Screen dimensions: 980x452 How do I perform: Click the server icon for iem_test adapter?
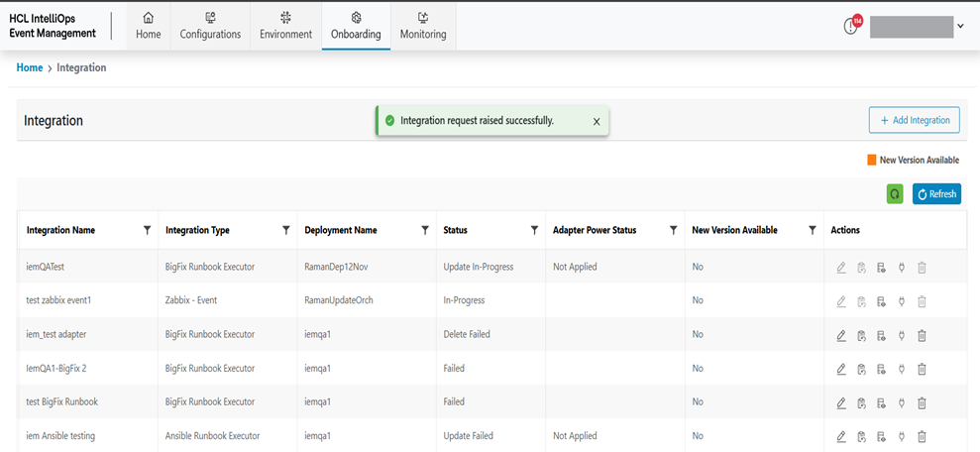(881, 335)
